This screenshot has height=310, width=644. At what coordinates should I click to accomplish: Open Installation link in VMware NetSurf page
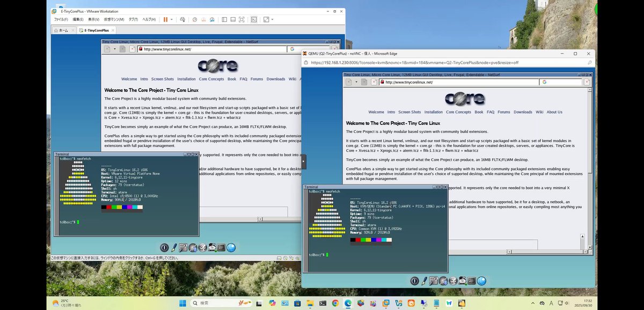click(x=186, y=79)
